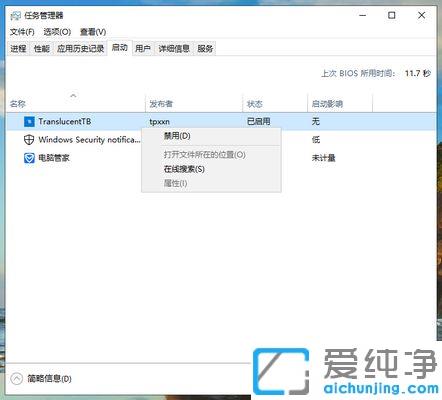The height and width of the screenshot is (400, 442).
Task: Switch to the 服务 tab
Action: [x=205, y=49]
